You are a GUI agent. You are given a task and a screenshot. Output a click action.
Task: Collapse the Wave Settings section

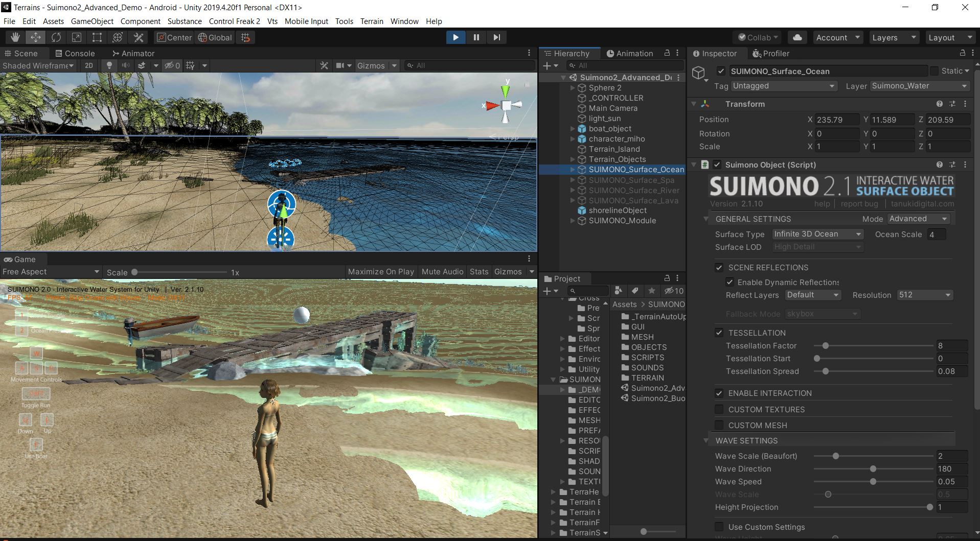706,440
